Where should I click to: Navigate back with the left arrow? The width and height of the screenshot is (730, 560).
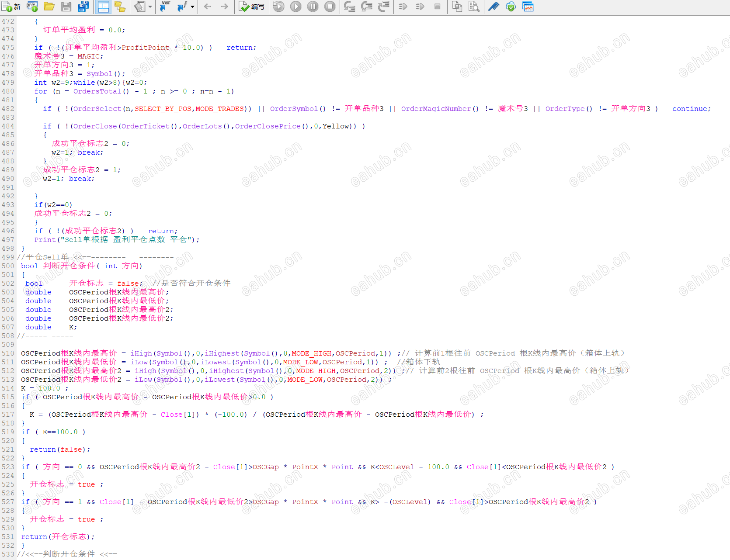[208, 7]
